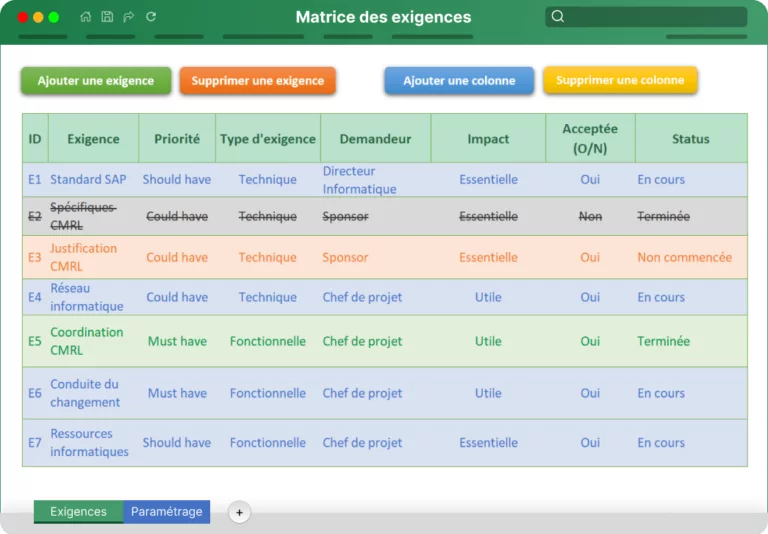Click Supprimer une colonne button

tap(620, 80)
